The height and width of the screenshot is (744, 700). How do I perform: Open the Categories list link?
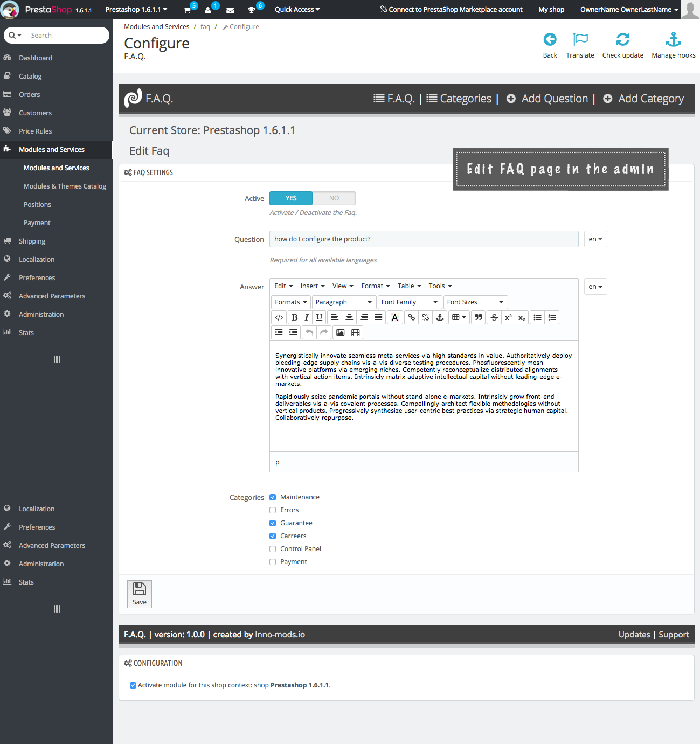tap(459, 99)
